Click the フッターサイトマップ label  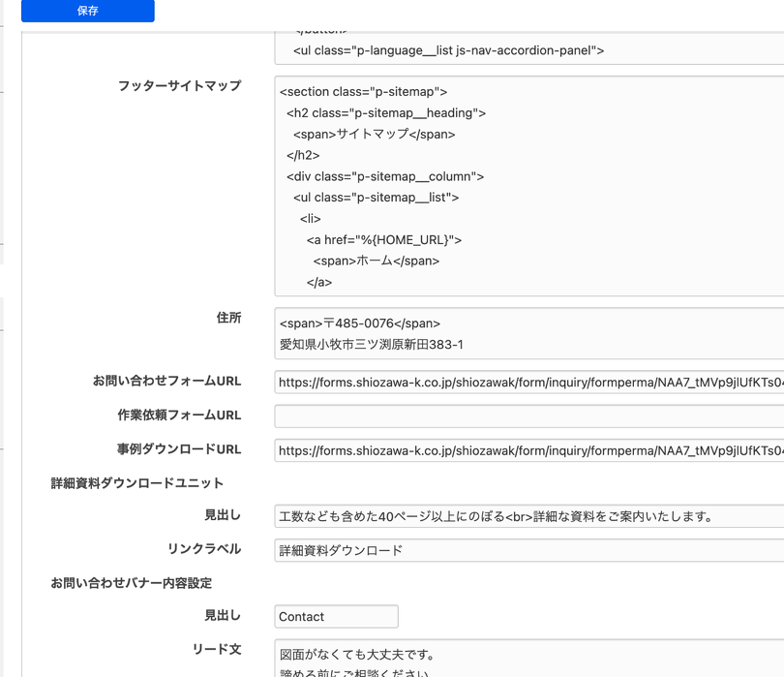[179, 86]
